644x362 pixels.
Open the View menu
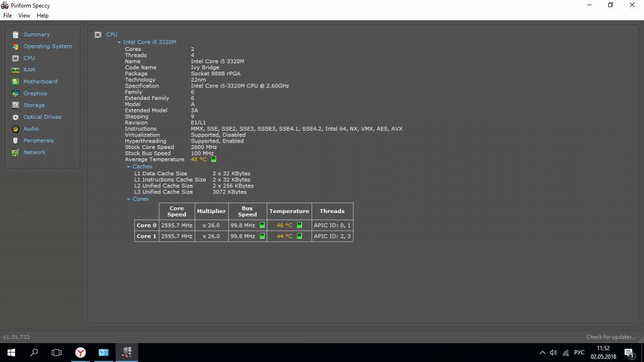(x=24, y=15)
